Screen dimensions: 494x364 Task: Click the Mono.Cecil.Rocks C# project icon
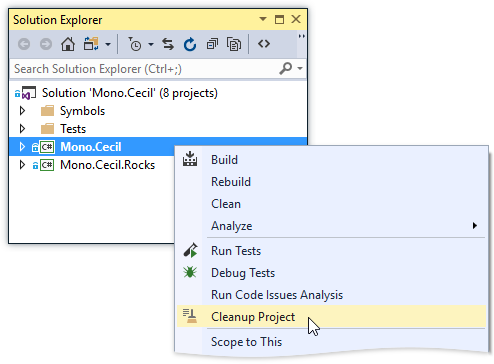47,165
